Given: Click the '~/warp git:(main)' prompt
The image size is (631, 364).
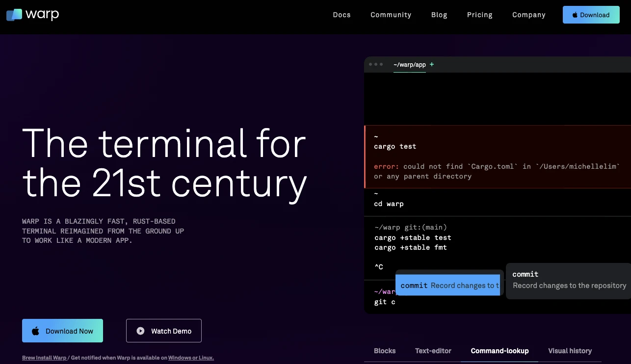Looking at the screenshot, I should [410, 227].
